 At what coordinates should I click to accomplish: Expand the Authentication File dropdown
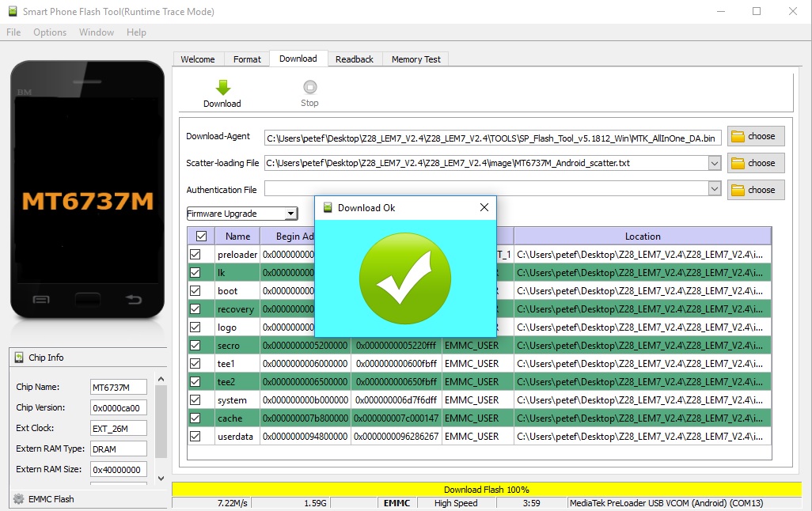715,190
